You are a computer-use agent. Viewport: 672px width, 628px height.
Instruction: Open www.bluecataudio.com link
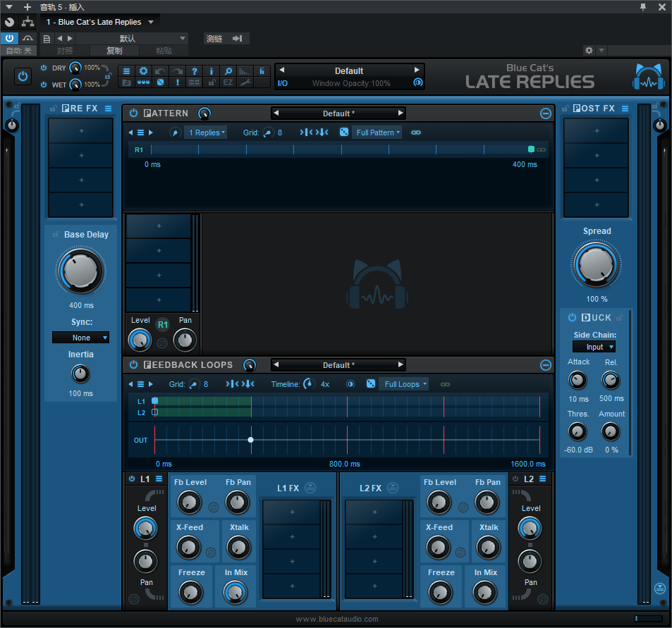[x=337, y=619]
